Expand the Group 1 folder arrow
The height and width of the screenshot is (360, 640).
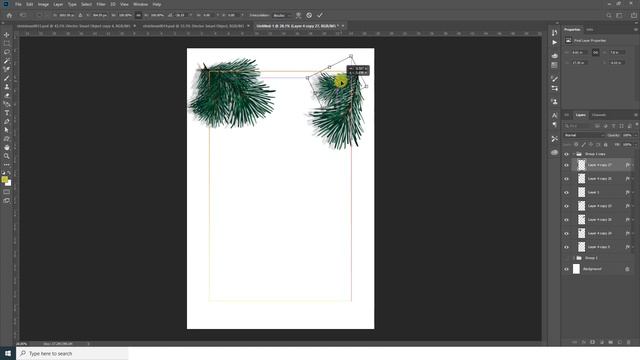(x=573, y=258)
